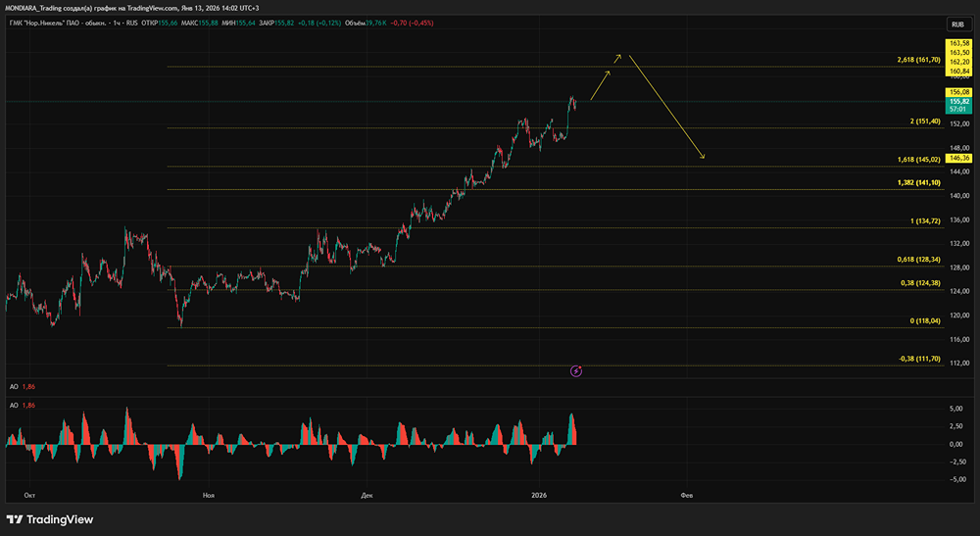This screenshot has width=980, height=536.
Task: Click 128,00 on the price scale
Action: (x=960, y=268)
